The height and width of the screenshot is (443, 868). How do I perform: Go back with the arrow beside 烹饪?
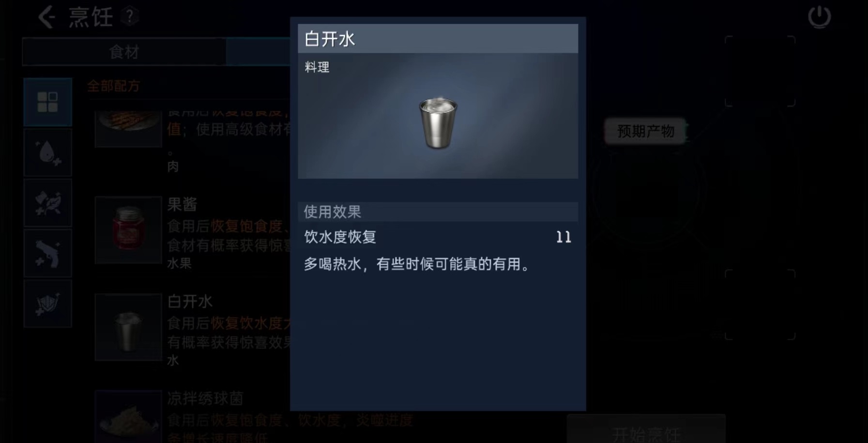tap(46, 17)
